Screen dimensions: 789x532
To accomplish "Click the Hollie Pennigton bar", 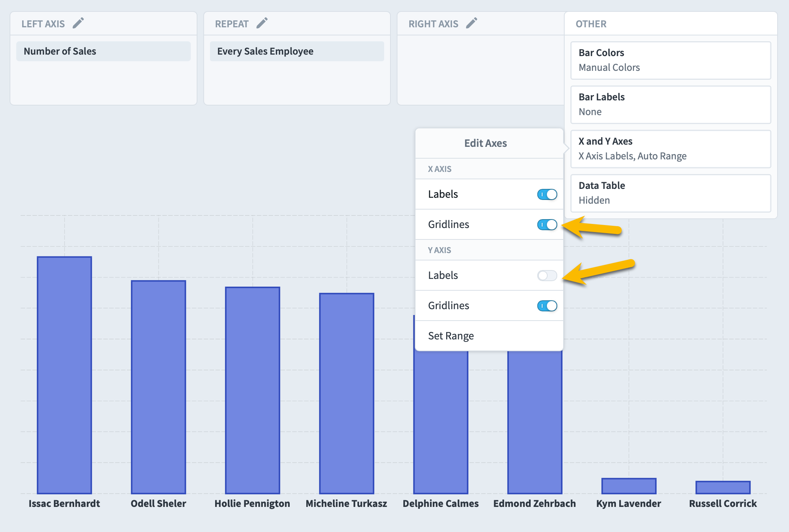I will pyautogui.click(x=253, y=390).
